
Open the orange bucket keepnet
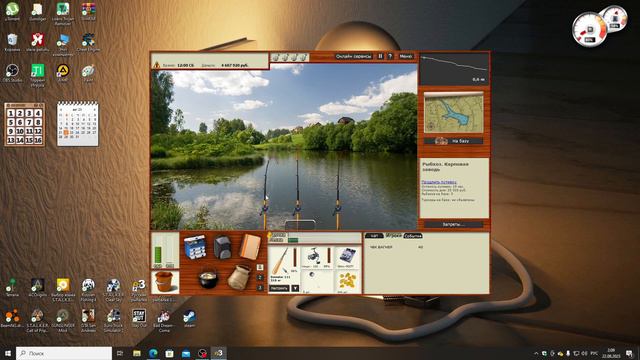pyautogui.click(x=164, y=281)
